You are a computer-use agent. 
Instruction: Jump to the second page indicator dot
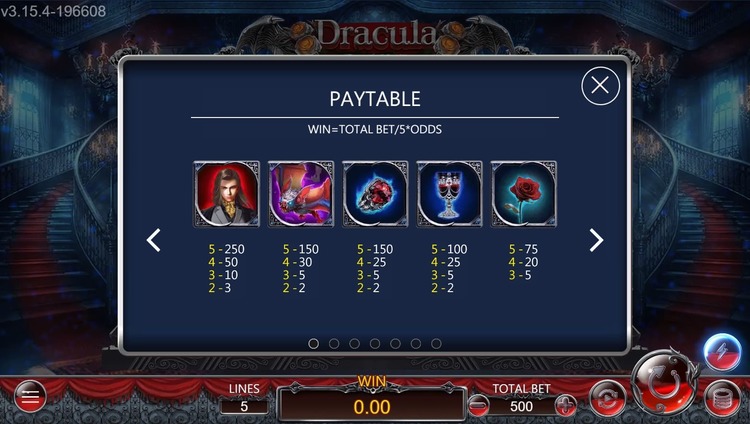tap(334, 344)
